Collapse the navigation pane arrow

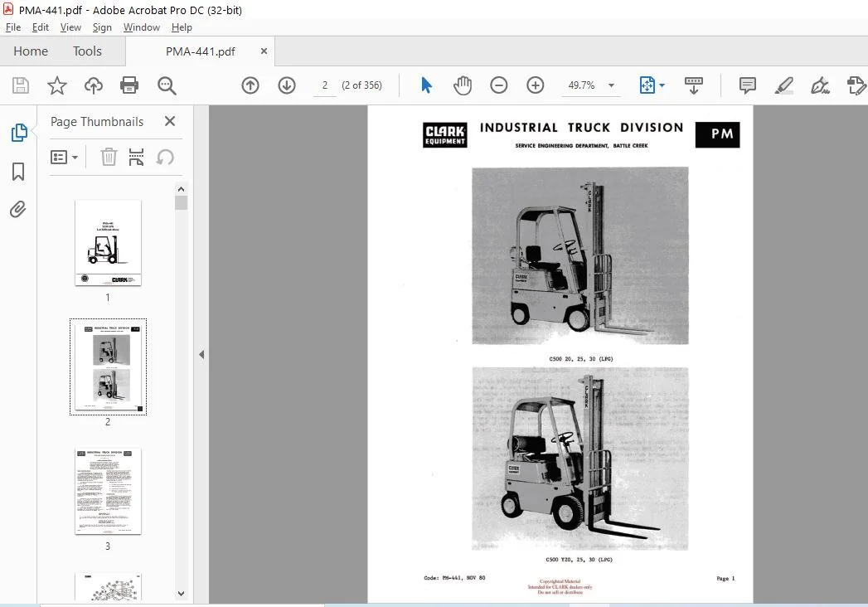coord(201,354)
